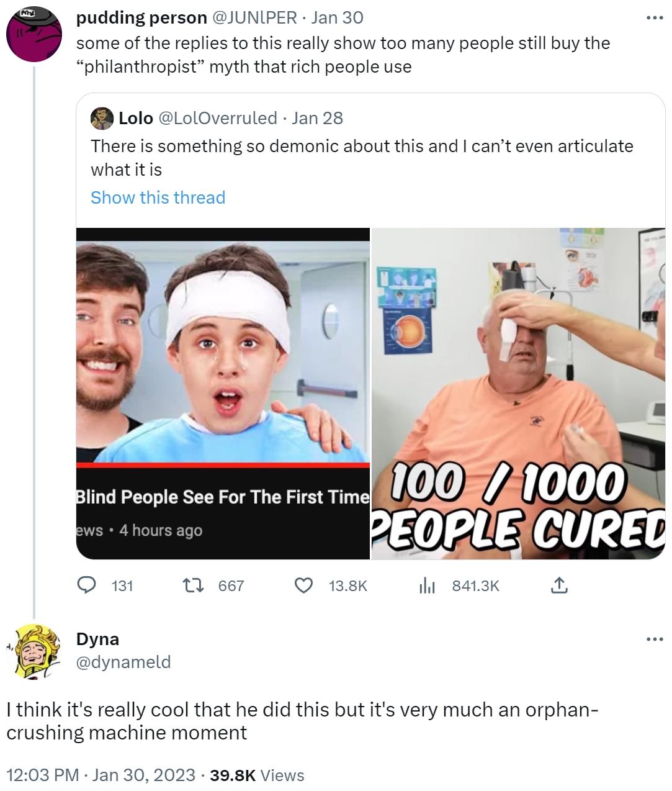672x791 pixels.
Task: Open the view analytics bar chart icon
Action: coord(428,585)
